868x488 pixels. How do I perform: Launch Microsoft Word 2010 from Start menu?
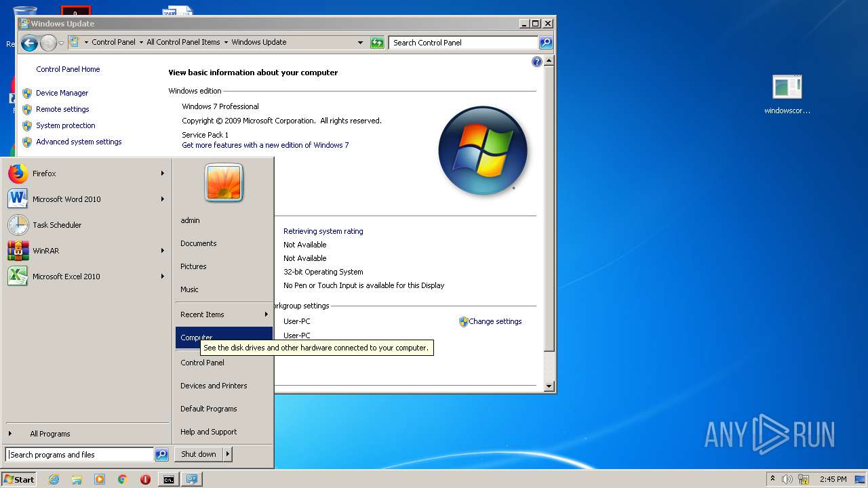click(x=85, y=199)
